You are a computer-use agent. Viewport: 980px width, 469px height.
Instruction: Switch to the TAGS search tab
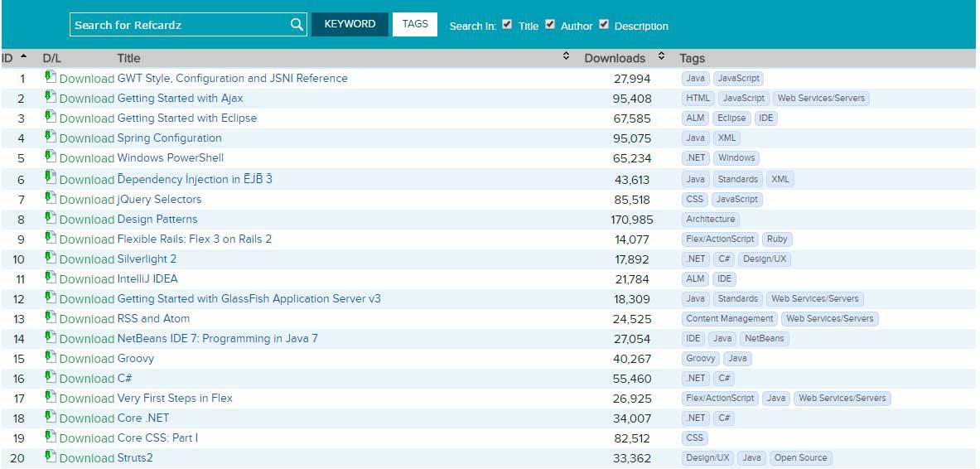point(415,24)
